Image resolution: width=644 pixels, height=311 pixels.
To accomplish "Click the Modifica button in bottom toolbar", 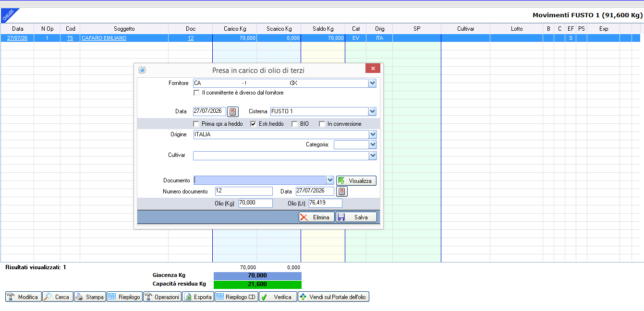I will point(24,297).
